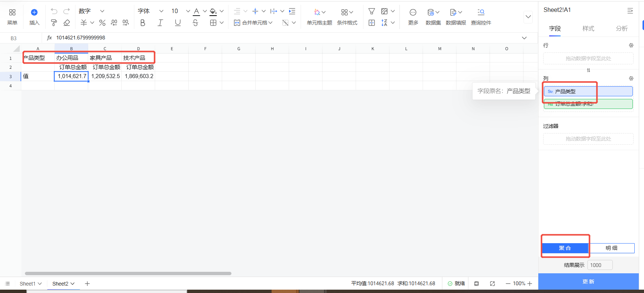This screenshot has width=644, height=293.
Task: Click the eraser clear-format icon
Action: (x=67, y=23)
